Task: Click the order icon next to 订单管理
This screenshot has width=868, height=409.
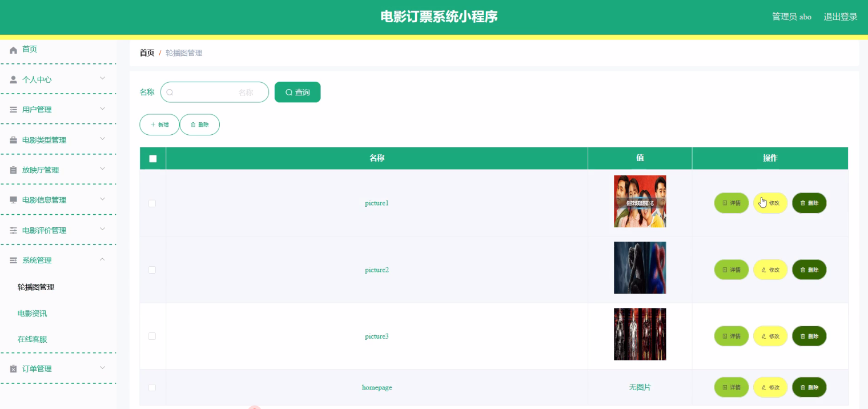Action: click(13, 368)
